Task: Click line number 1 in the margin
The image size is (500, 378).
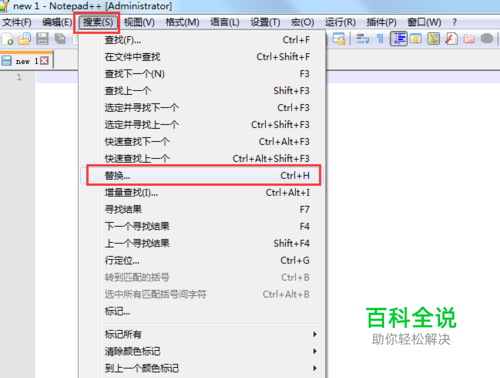Action: 19,77
